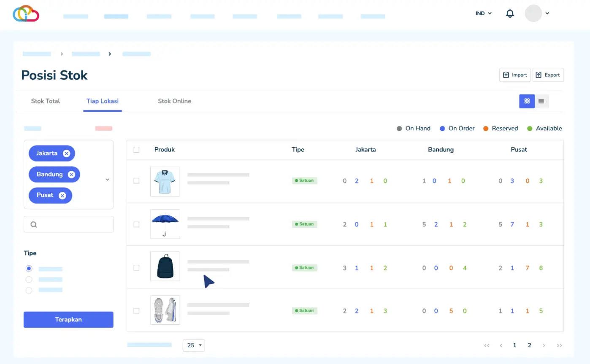Click the app logo in the top left
The height and width of the screenshot is (364, 590).
tap(26, 13)
